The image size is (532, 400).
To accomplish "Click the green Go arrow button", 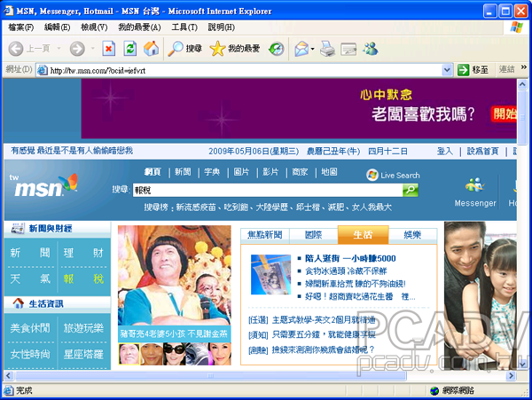I will [x=463, y=70].
